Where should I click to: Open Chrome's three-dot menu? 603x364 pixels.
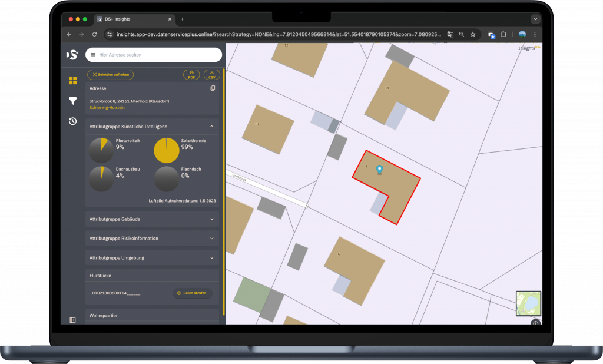(x=535, y=34)
